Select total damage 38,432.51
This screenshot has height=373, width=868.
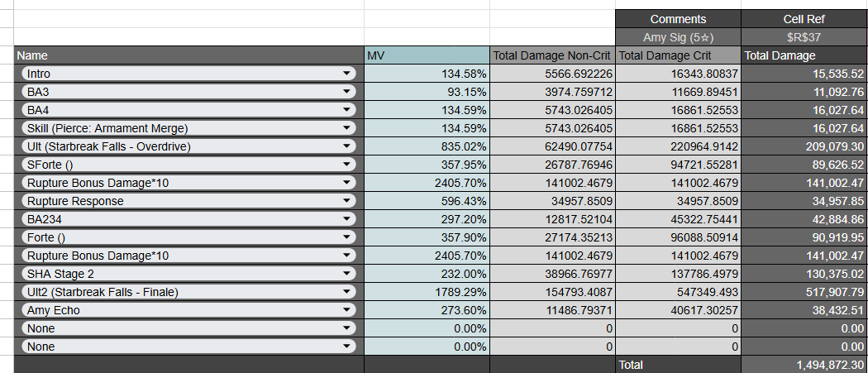tap(804, 310)
